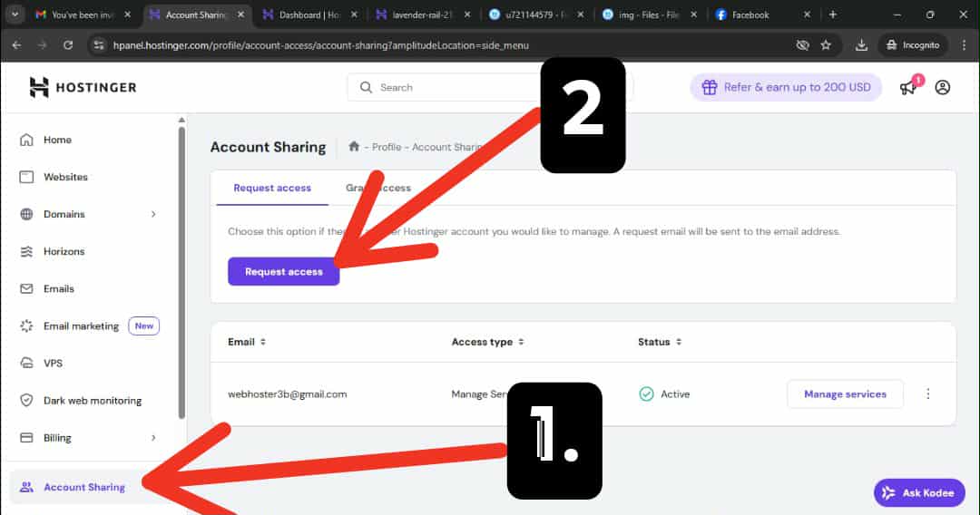Bookmark this page with star icon

coord(826,44)
